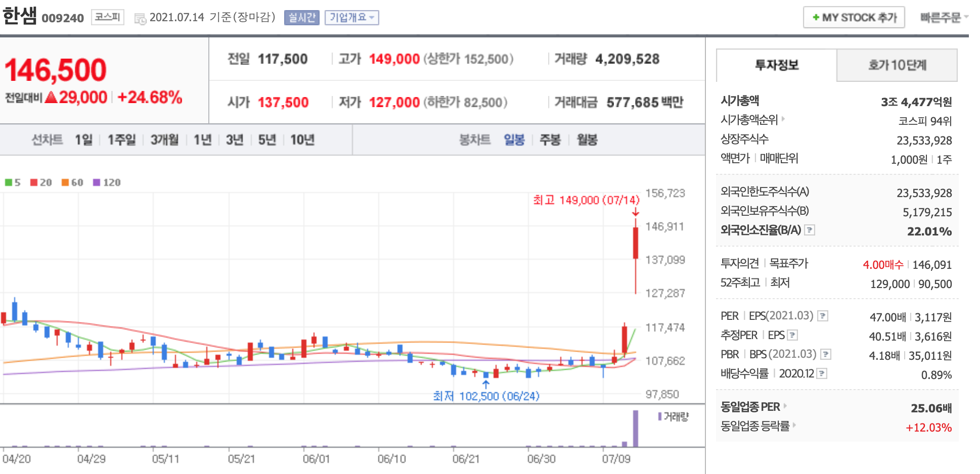This screenshot has width=980, height=474.
Task: Expand 동일업종 PER arrow link
Action: click(785, 406)
